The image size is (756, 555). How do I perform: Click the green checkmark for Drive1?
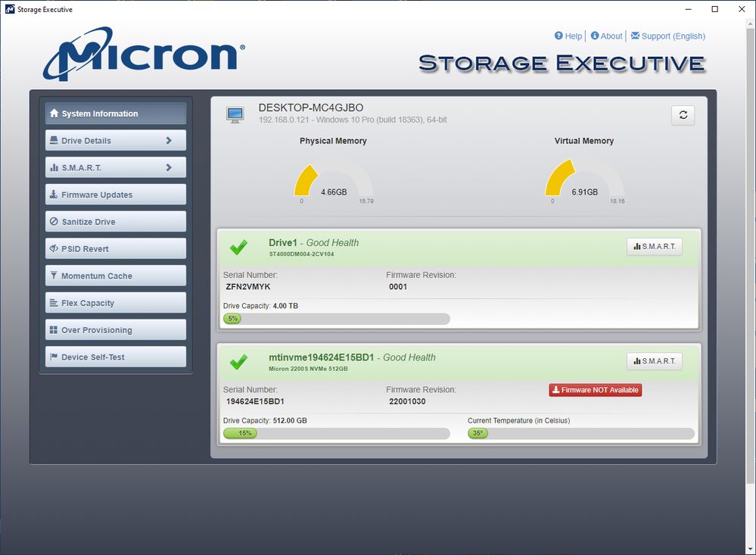(238, 247)
